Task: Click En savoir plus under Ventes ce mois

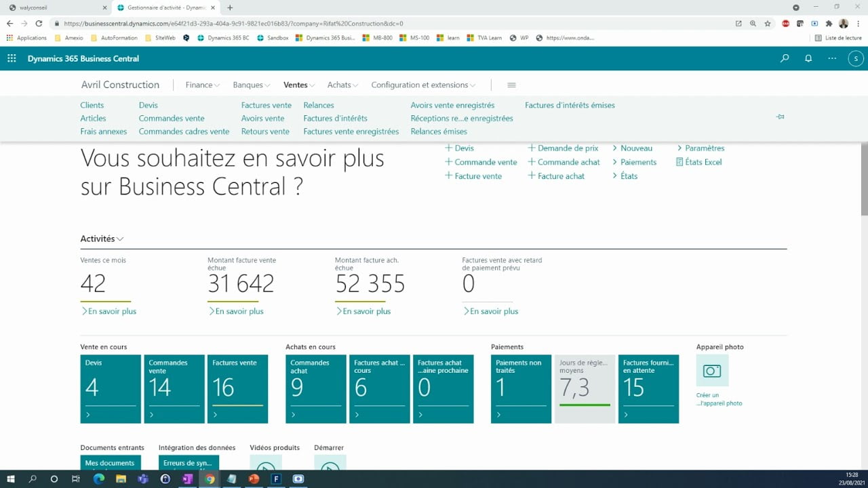Action: coord(108,311)
